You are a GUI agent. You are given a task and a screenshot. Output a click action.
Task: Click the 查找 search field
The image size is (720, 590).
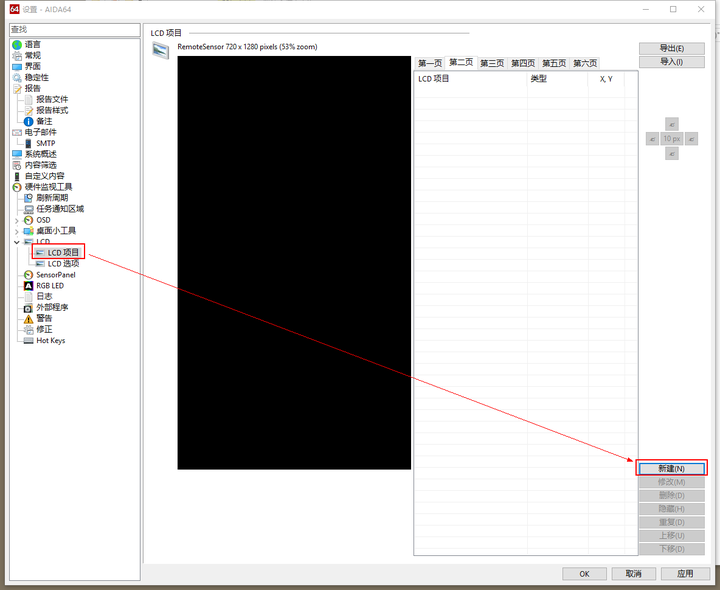72,30
